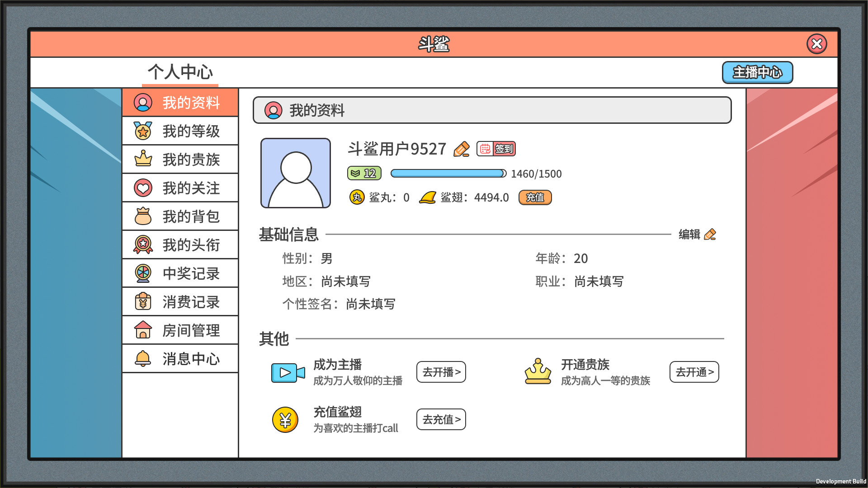Click 去开通 to open nobility

click(694, 372)
